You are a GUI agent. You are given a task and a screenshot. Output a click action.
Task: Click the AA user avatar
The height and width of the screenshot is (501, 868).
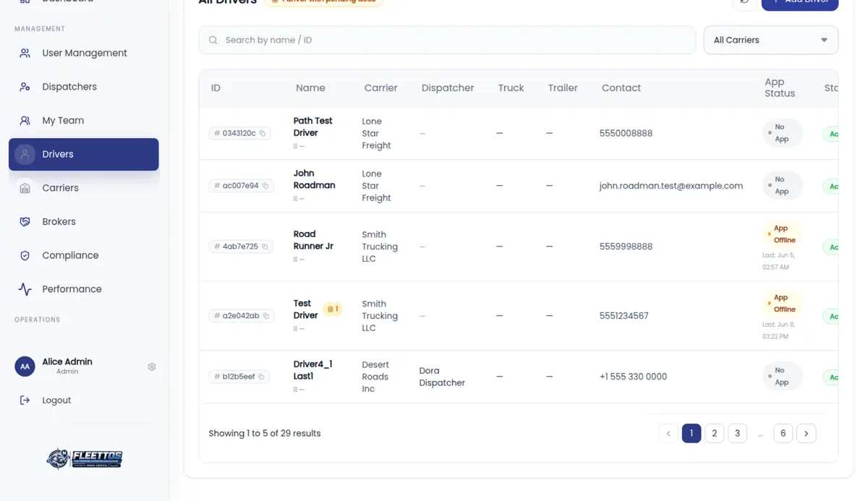pos(25,367)
